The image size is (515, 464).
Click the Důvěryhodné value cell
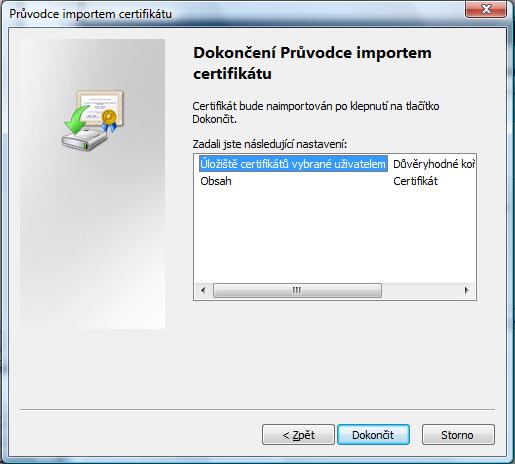point(434,164)
